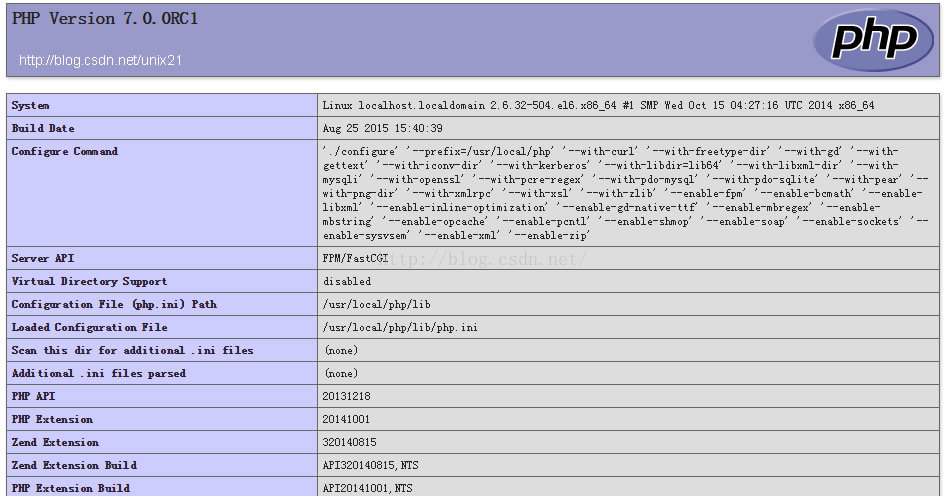Click the '20141001' value

point(346,419)
